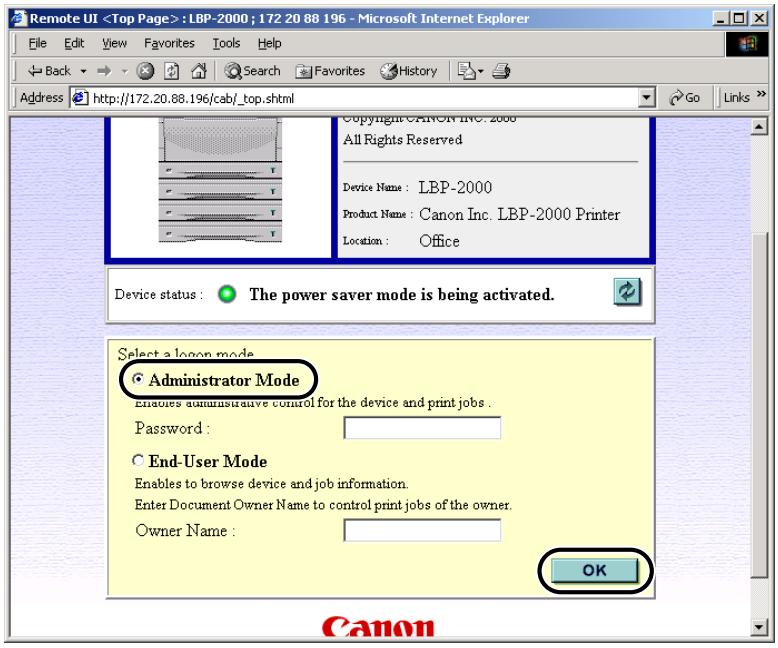This screenshot has width=778, height=648.
Task: Open the Favorites toolbar pane
Action: 330,71
